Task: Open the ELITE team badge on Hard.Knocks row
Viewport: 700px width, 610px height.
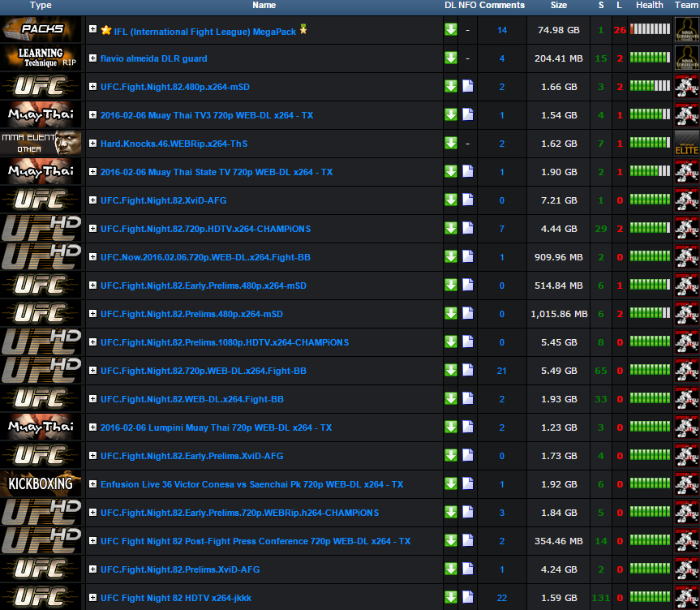Action: (x=686, y=144)
